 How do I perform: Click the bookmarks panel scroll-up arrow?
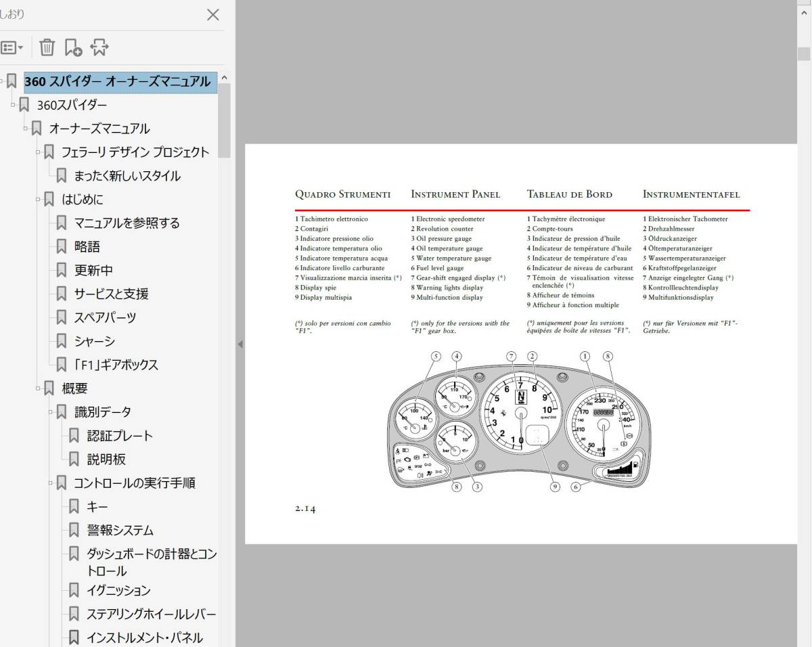tap(225, 77)
